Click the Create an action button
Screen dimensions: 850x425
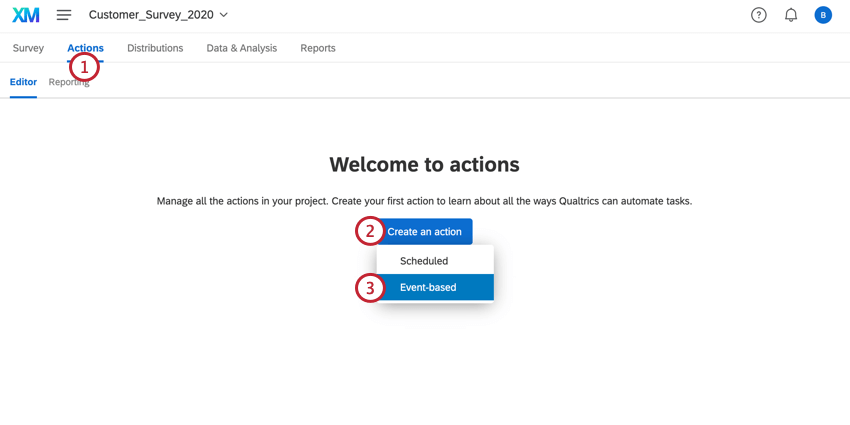tap(424, 231)
